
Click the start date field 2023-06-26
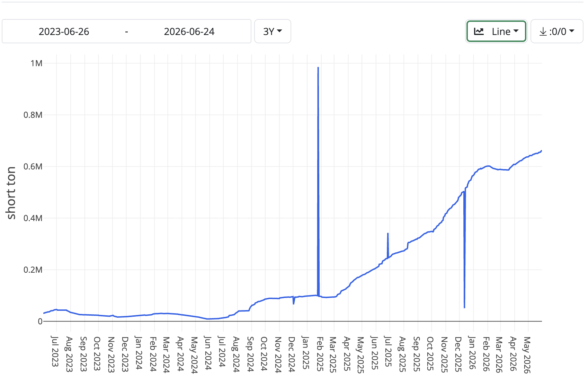64,32
